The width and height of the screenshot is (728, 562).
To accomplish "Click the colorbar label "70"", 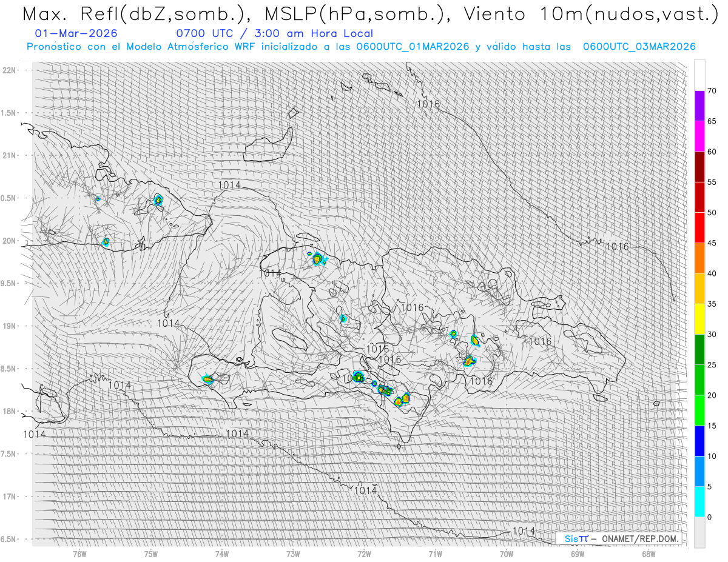I will (712, 91).
